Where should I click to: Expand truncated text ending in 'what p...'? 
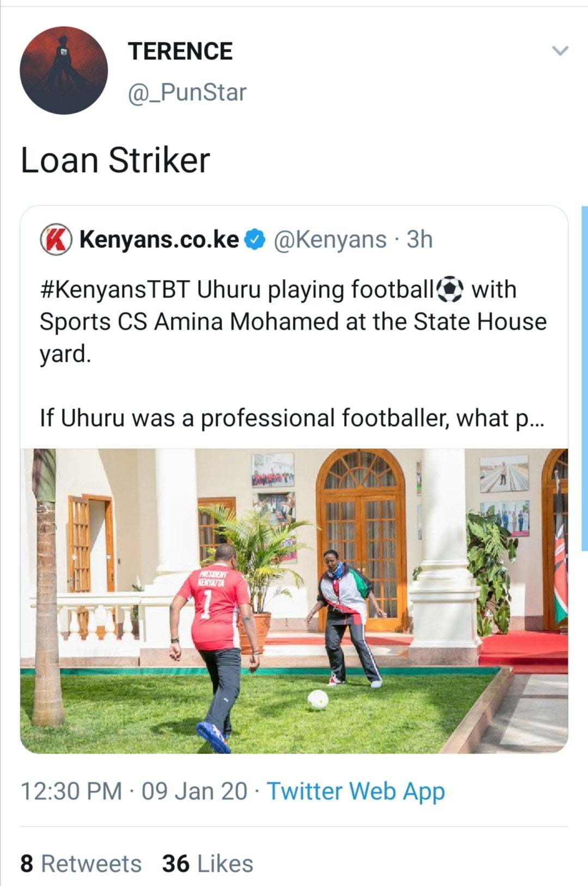(292, 418)
